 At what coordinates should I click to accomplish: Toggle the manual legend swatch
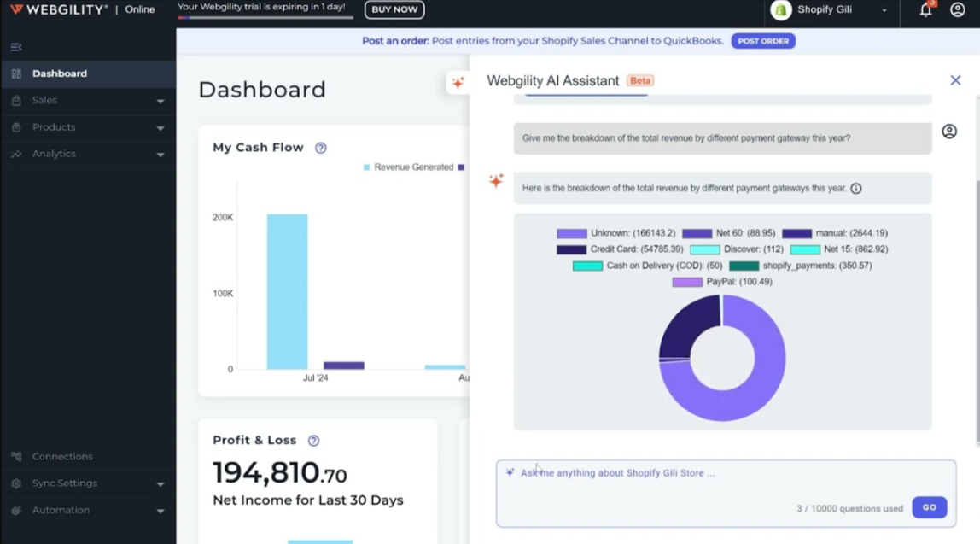[796, 233]
